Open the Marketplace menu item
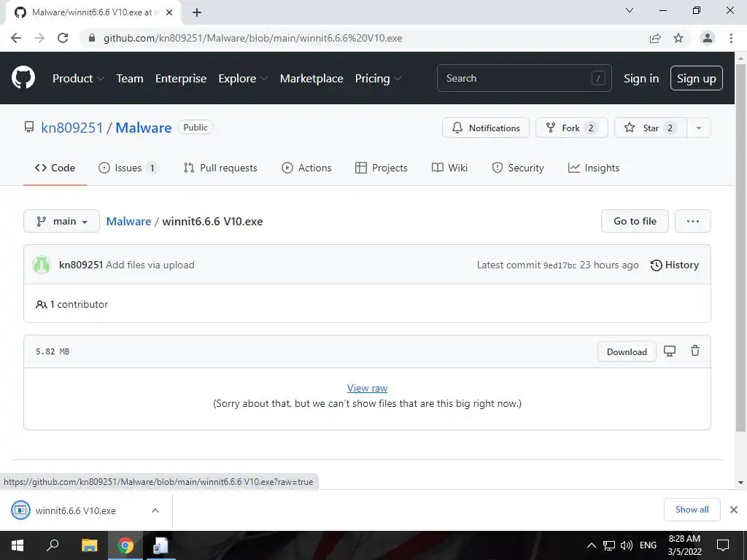747x560 pixels. click(311, 79)
